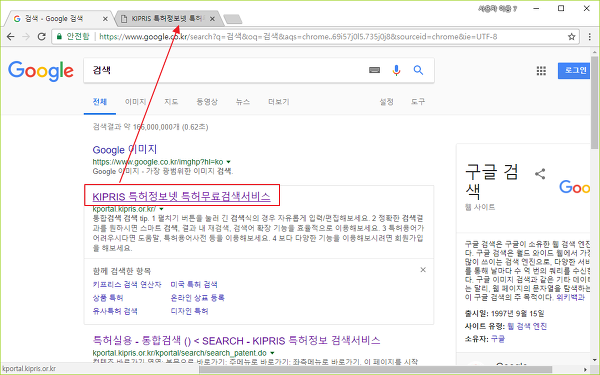Viewport: 600px width, 375px height.
Task: Open the 도구 search tools
Action: tap(417, 102)
